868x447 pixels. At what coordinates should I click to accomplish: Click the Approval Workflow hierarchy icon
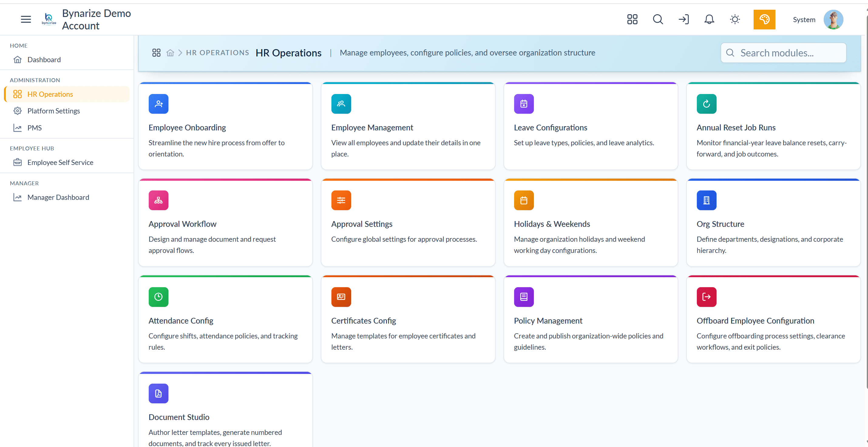(x=158, y=200)
